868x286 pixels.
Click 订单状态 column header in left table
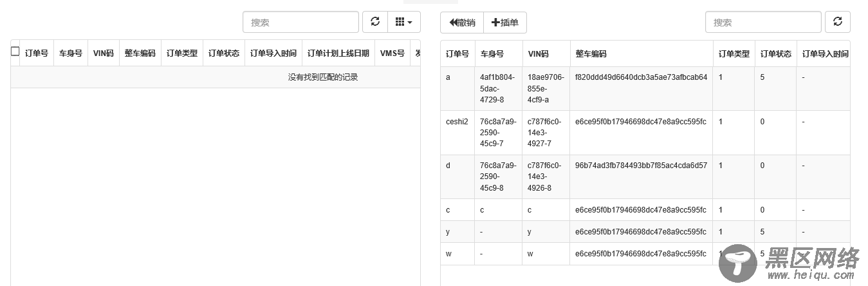[x=224, y=53]
